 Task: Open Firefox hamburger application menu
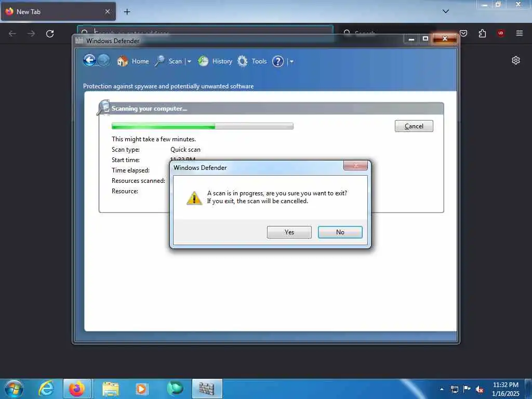pyautogui.click(x=519, y=33)
